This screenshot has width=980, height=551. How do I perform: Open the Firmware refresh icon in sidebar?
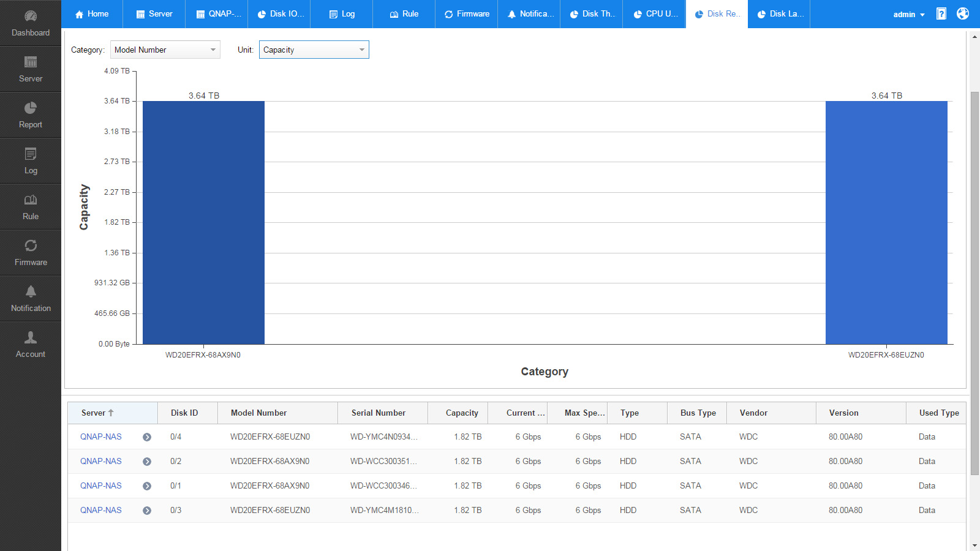tap(31, 246)
